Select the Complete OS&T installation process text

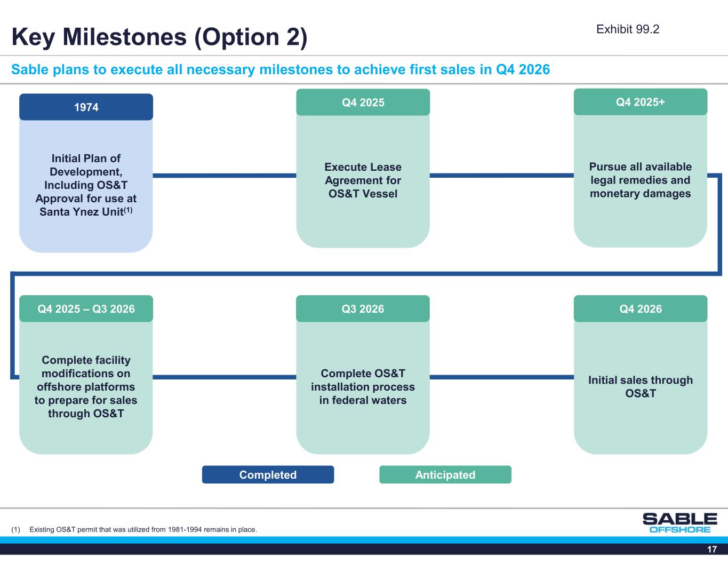pos(363,386)
